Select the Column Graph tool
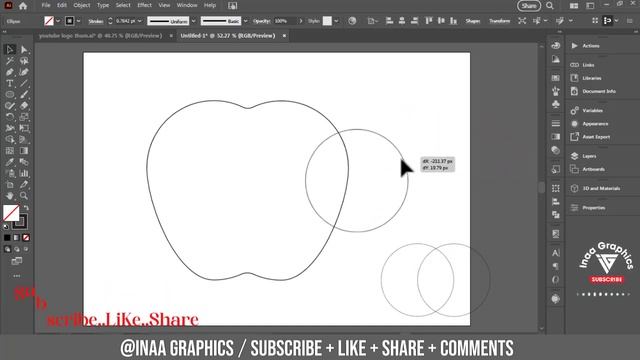The height and width of the screenshot is (360, 640). 24,173
